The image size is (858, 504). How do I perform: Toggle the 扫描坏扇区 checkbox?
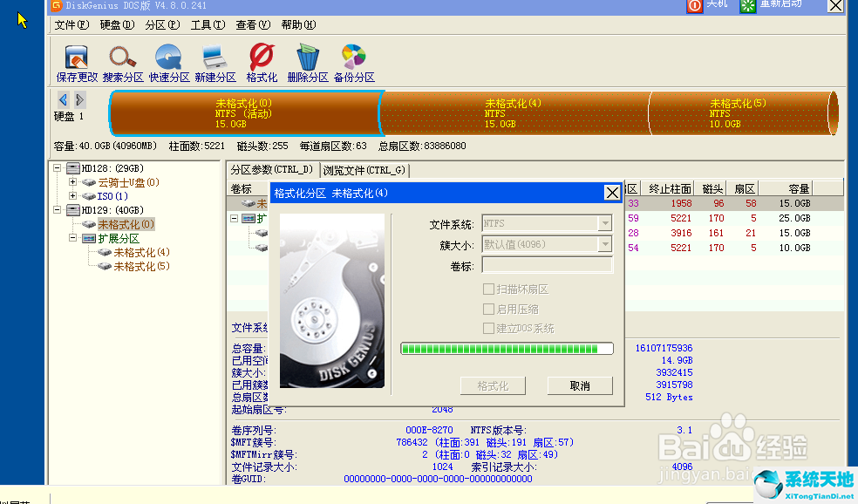[x=489, y=289]
